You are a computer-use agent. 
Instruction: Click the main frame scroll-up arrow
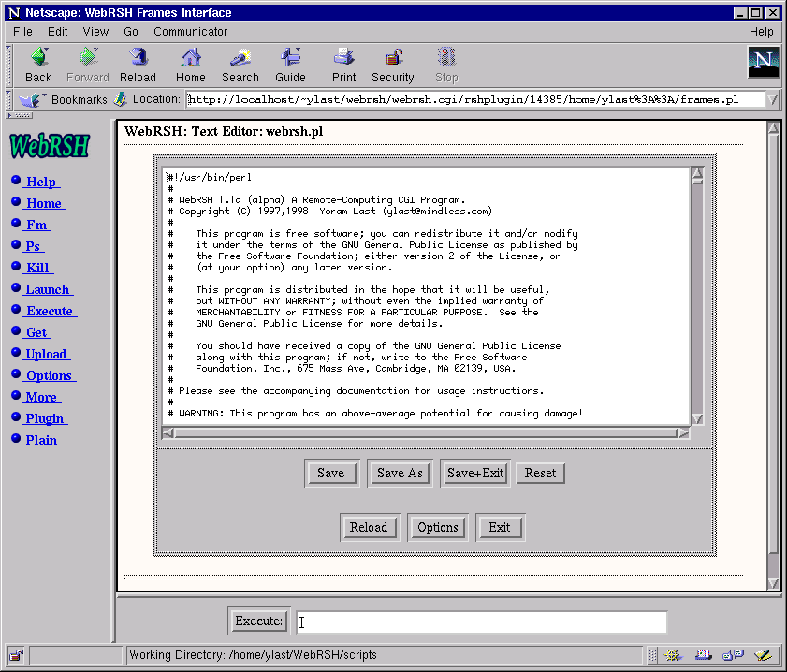774,128
